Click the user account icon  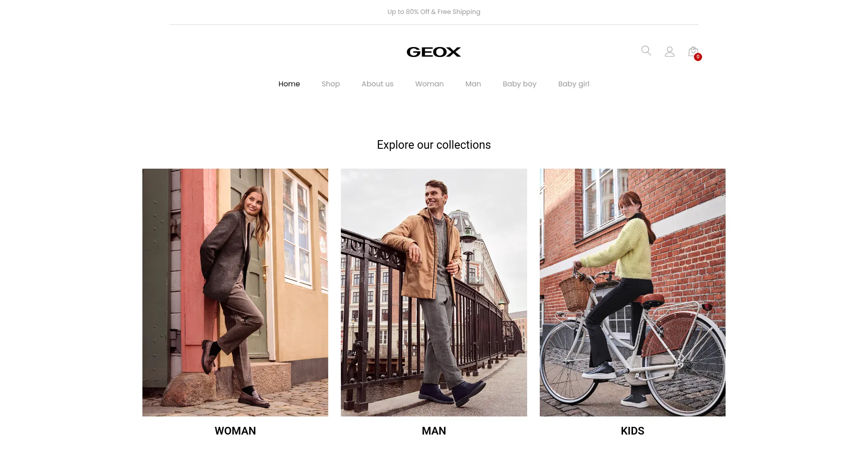[670, 52]
